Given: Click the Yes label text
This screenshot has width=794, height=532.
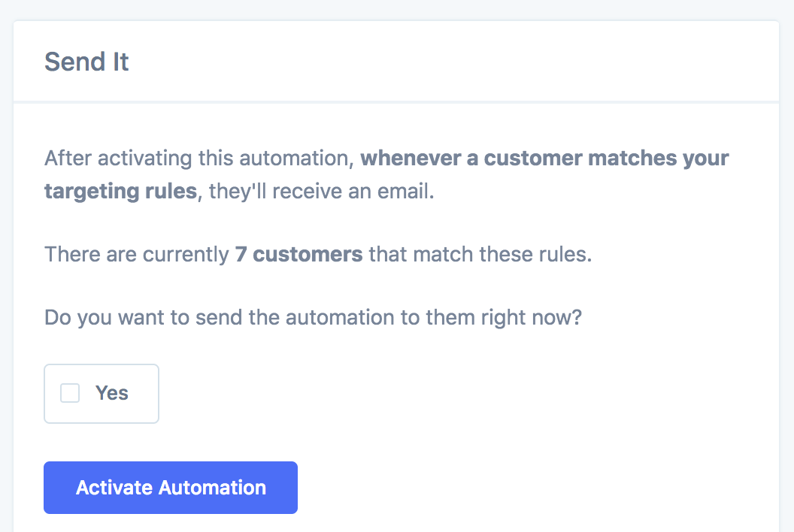Looking at the screenshot, I should point(112,393).
